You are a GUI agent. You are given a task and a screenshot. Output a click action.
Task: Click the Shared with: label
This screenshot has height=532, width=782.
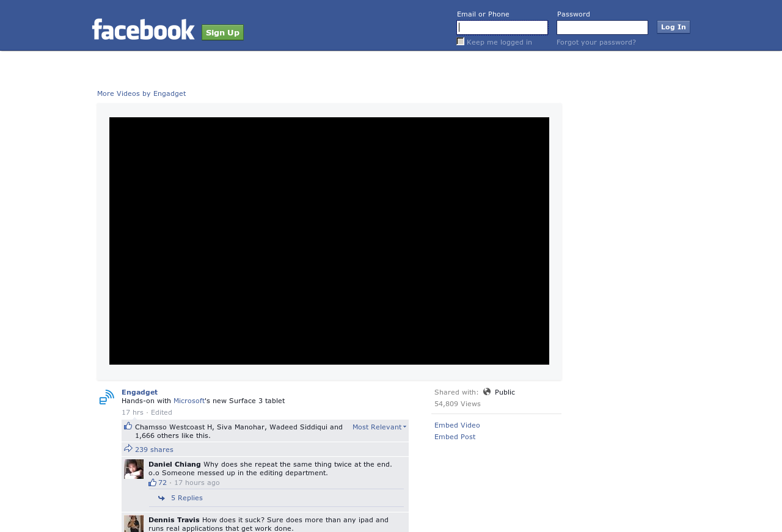[x=456, y=392]
